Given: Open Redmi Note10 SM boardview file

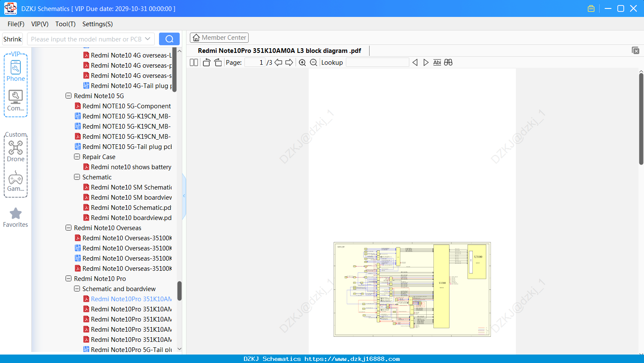Looking at the screenshot, I should coord(128,197).
